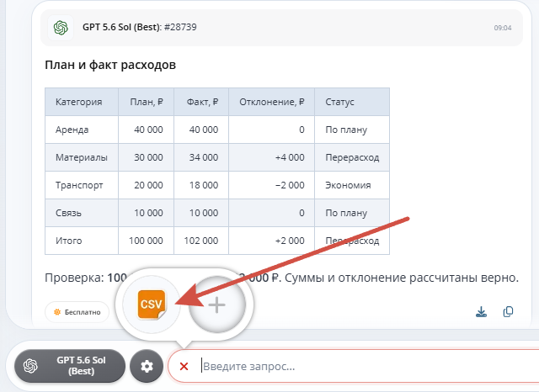This screenshot has width=539, height=392.
Task: Select the Материалы row label
Action: (82, 157)
